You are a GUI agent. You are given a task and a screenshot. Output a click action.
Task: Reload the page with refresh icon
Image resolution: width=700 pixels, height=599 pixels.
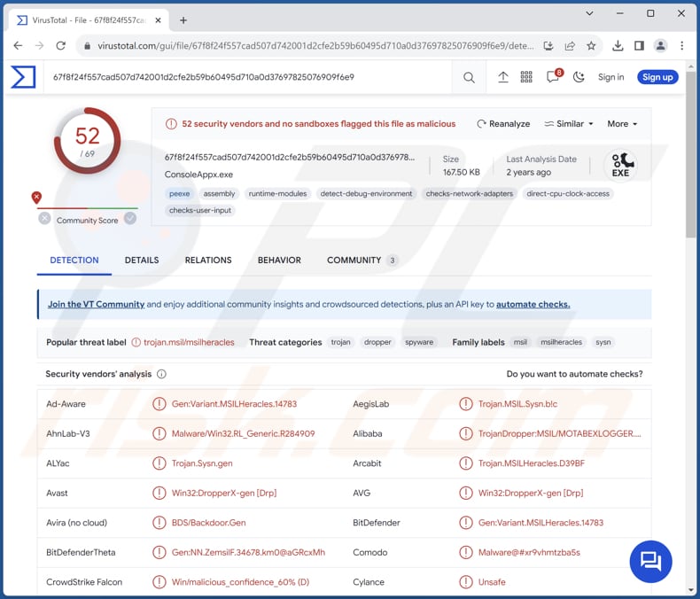[61, 45]
